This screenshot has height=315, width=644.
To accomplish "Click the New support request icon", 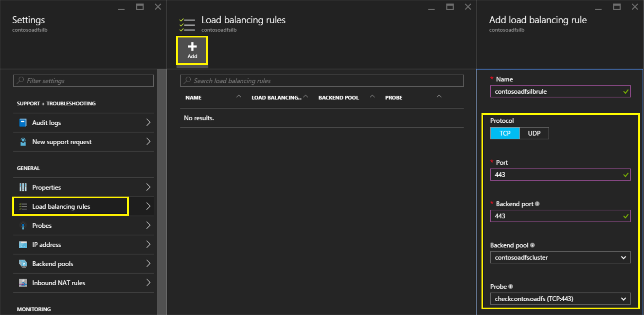I will tap(23, 142).
